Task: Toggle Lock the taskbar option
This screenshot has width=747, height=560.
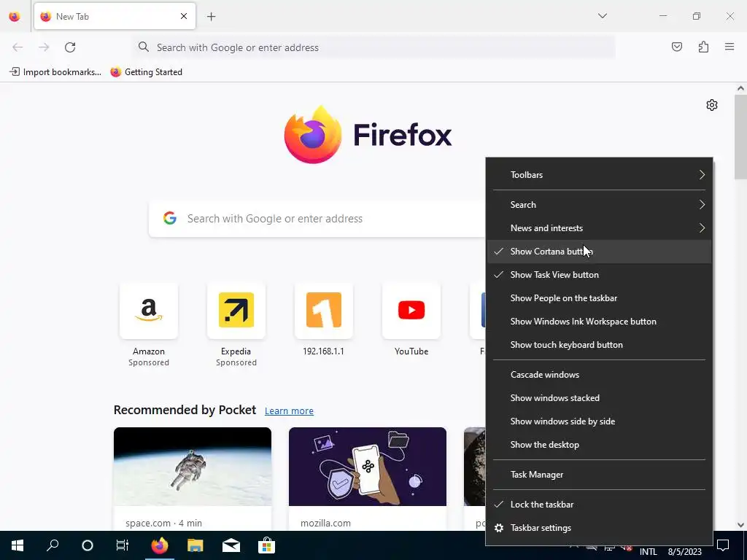Action: pyautogui.click(x=600, y=505)
